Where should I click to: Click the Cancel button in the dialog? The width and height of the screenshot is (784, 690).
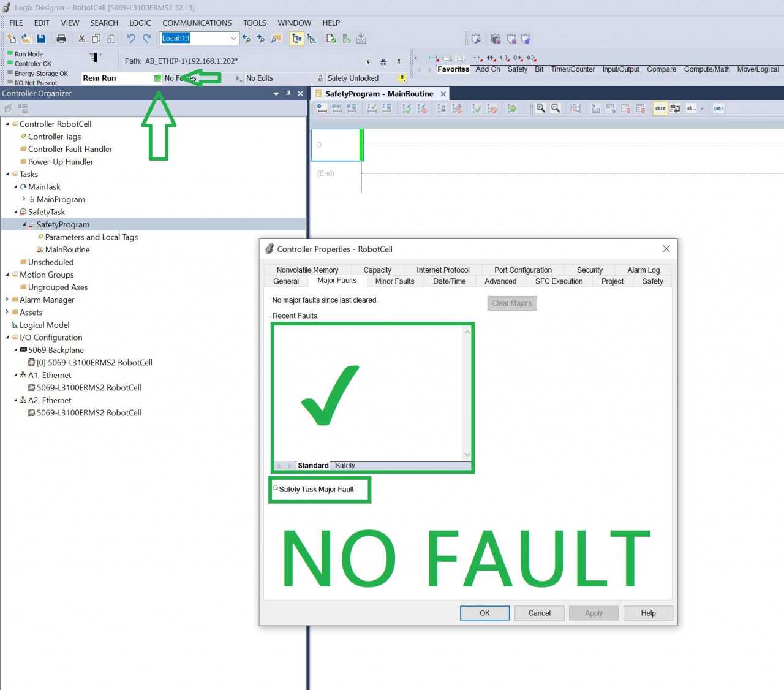pos(540,613)
